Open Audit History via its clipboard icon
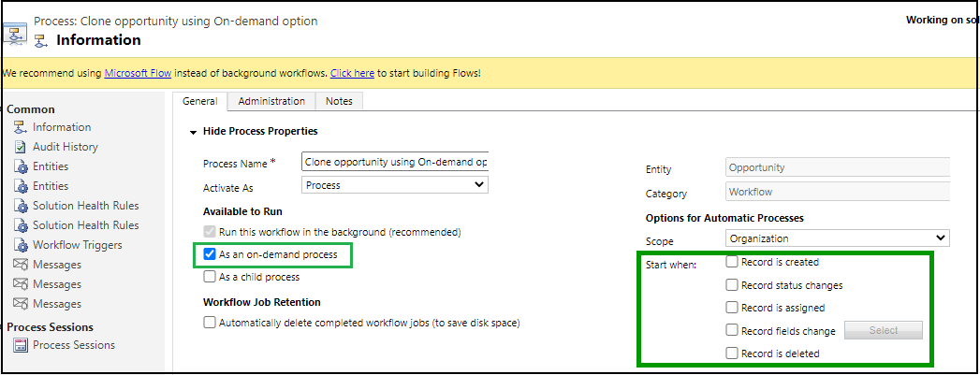This screenshot has height=375, width=980. [x=21, y=147]
